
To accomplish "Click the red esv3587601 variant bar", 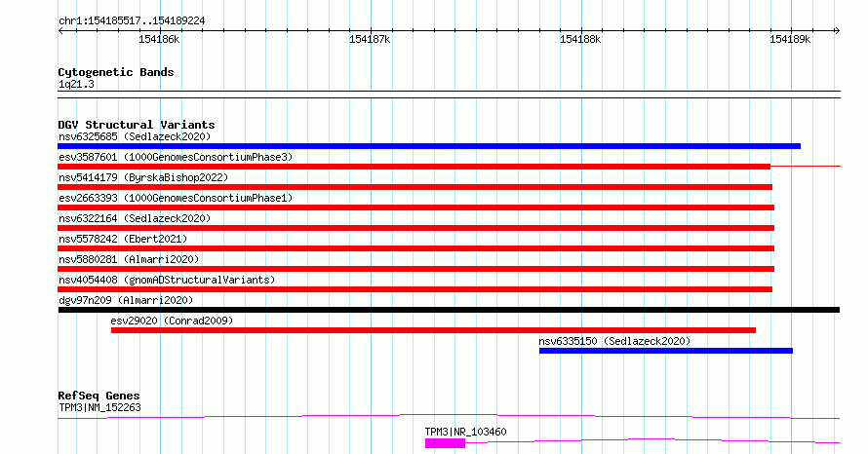I will (x=414, y=167).
